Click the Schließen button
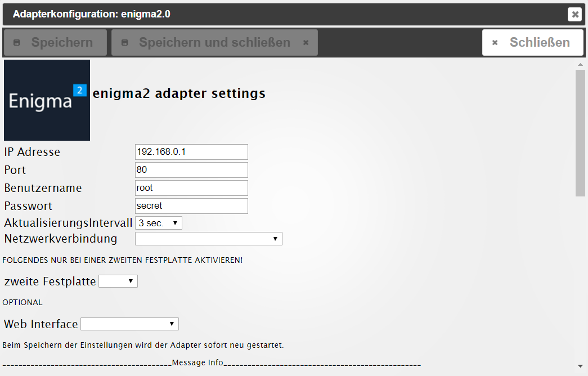 coord(533,42)
